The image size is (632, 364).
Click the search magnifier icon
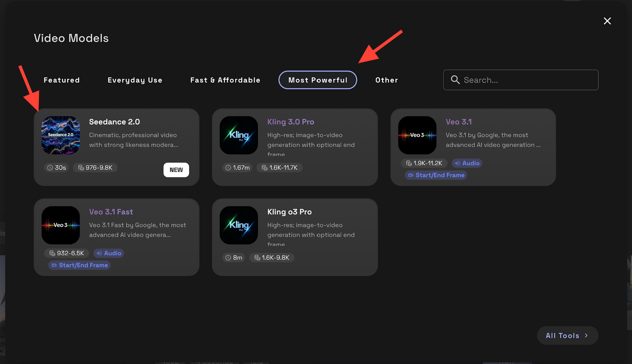pos(455,80)
